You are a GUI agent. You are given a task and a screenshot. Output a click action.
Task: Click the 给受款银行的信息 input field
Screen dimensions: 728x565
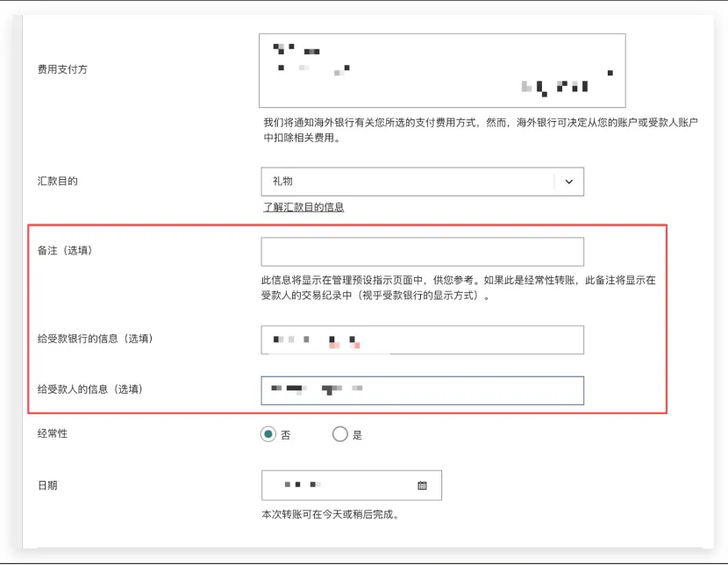tap(423, 340)
